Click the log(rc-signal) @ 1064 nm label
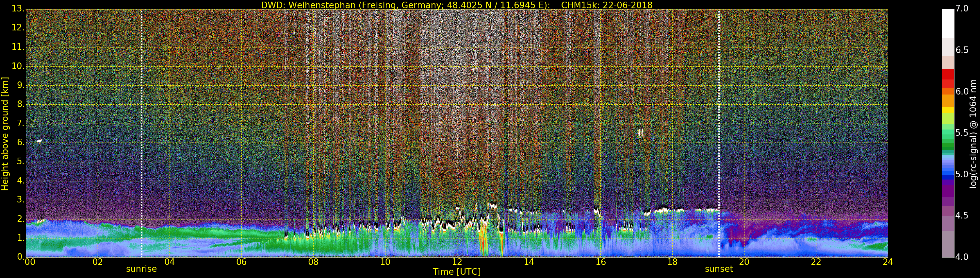Viewport: 980px width, 278px height. (x=973, y=133)
